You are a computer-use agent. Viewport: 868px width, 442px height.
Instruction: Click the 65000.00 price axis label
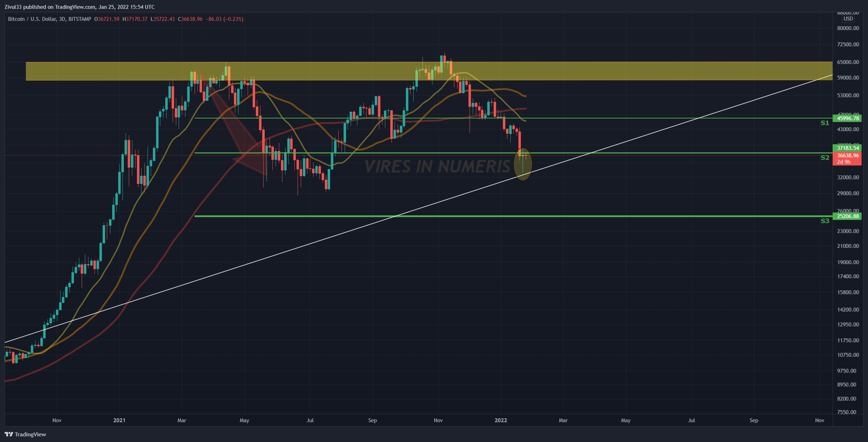click(848, 62)
